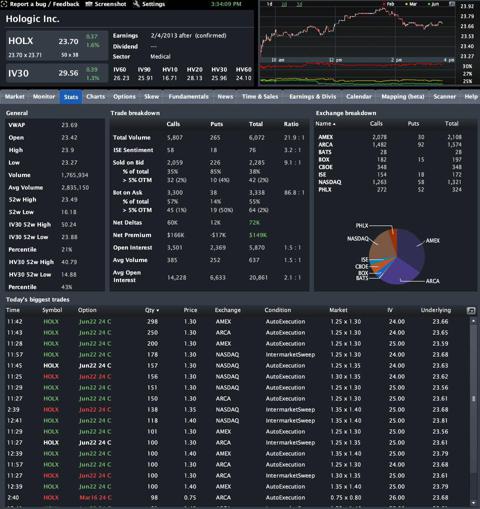Sort trades by Underlying column header
Screen dimensions: 480x509
436,310
